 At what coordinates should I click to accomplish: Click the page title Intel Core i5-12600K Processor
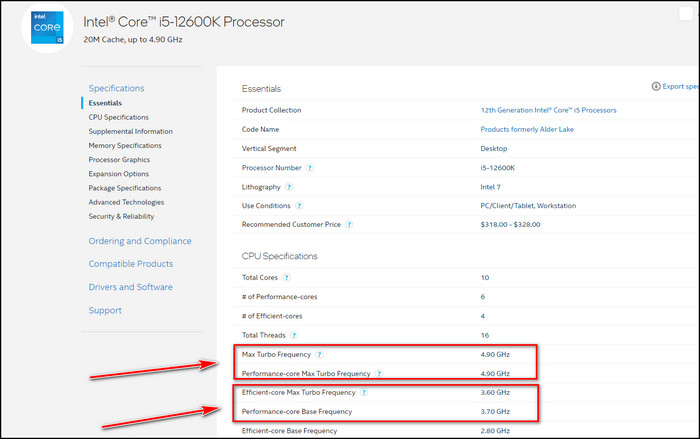[183, 22]
